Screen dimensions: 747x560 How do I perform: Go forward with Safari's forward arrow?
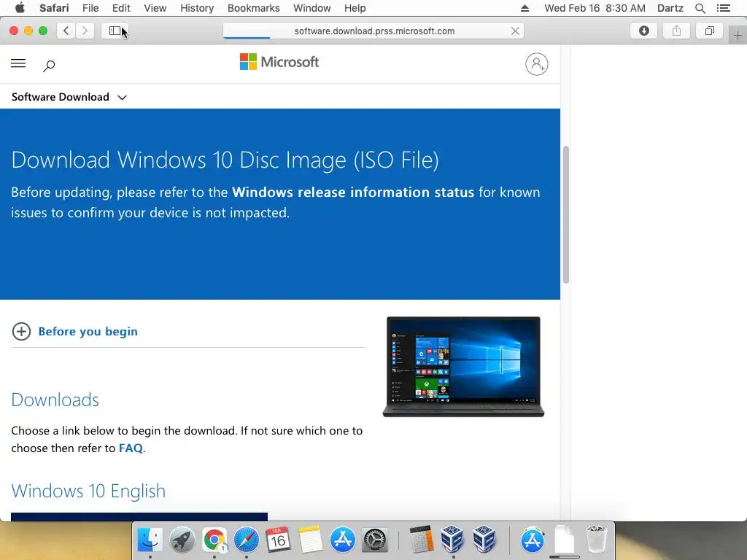pyautogui.click(x=85, y=31)
